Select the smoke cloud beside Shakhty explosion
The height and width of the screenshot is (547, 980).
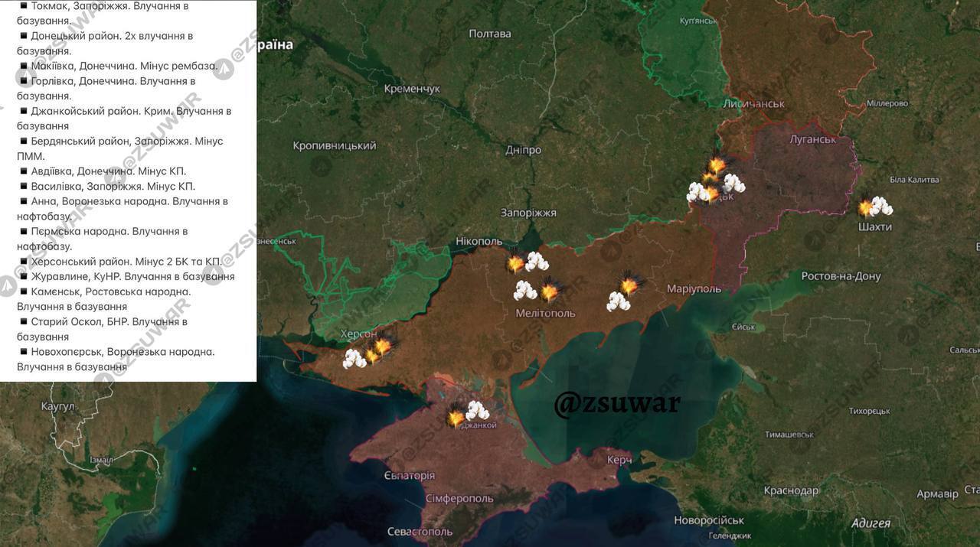(x=881, y=206)
